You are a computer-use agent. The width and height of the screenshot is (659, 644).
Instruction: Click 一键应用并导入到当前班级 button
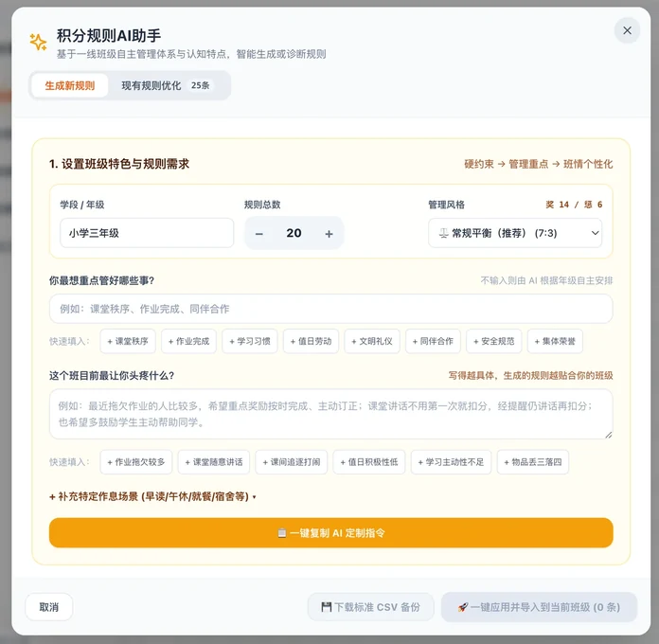pos(539,607)
